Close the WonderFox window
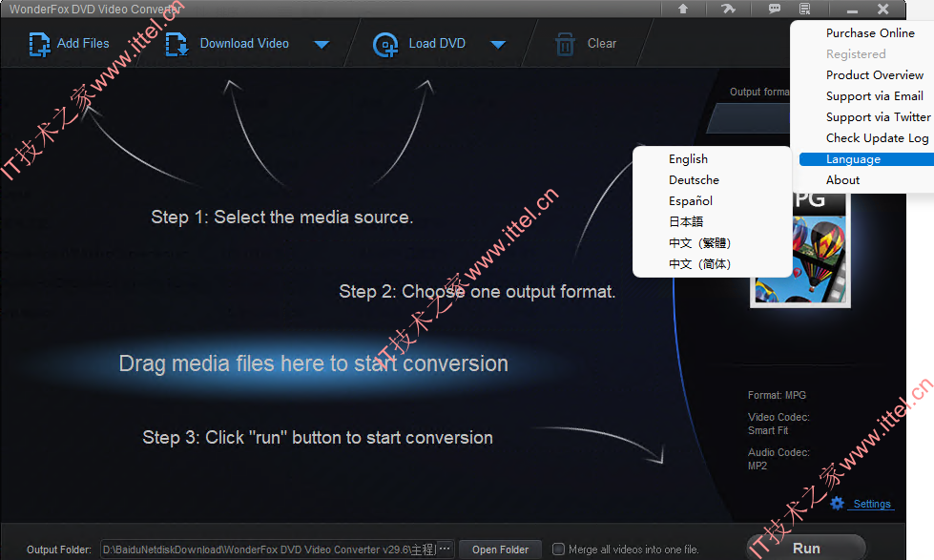This screenshot has height=560, width=934. (x=883, y=9)
